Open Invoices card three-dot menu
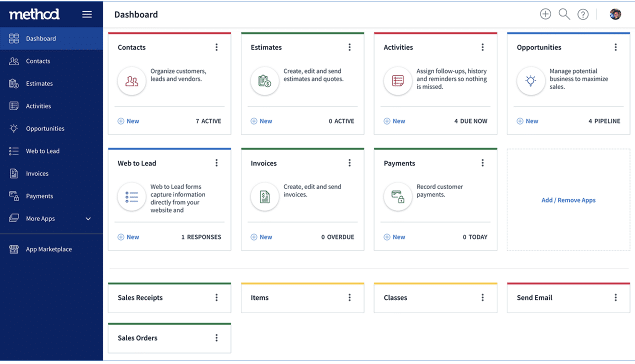 click(x=349, y=163)
